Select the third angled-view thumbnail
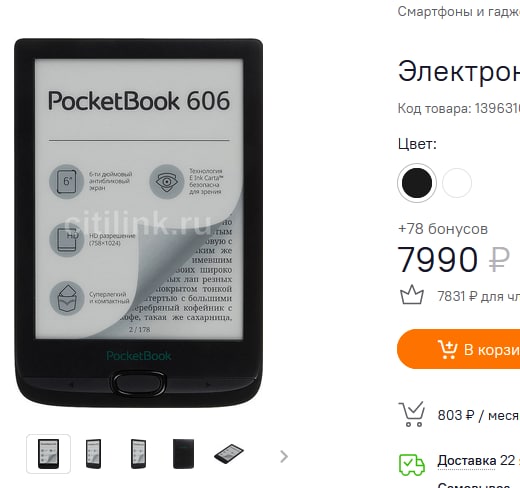 (x=138, y=454)
